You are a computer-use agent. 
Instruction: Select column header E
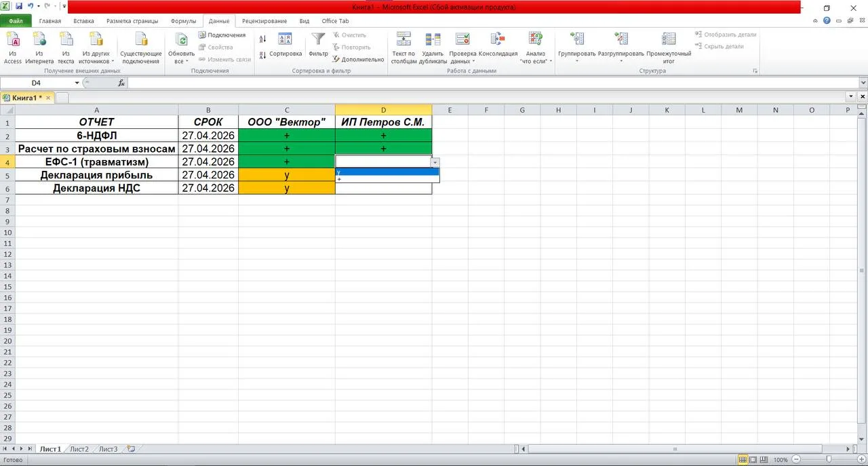click(450, 110)
